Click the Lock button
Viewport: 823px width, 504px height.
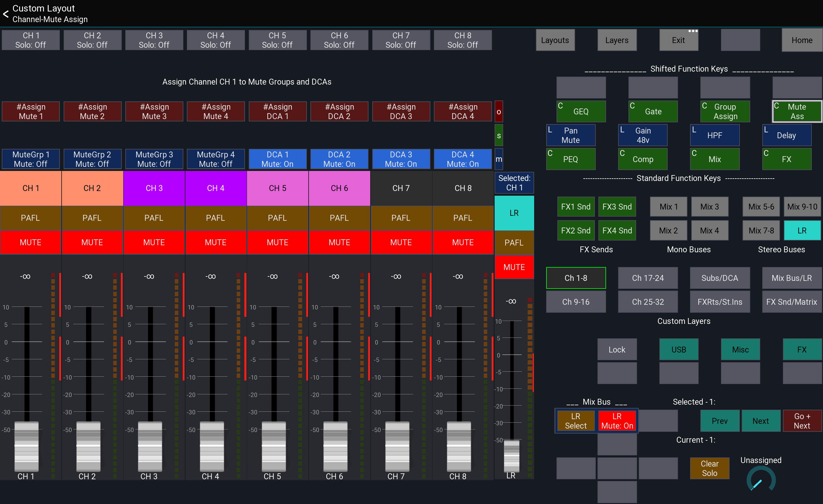coord(617,349)
